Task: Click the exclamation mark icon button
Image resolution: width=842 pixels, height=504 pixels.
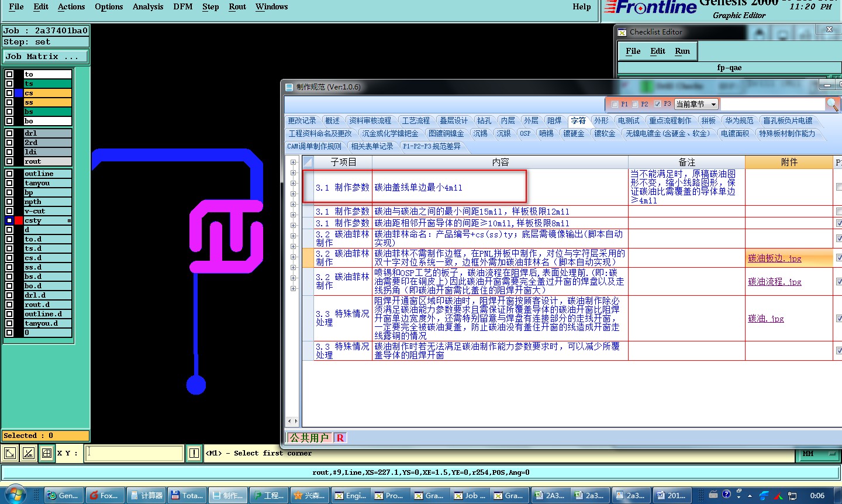Action: pyautogui.click(x=194, y=453)
